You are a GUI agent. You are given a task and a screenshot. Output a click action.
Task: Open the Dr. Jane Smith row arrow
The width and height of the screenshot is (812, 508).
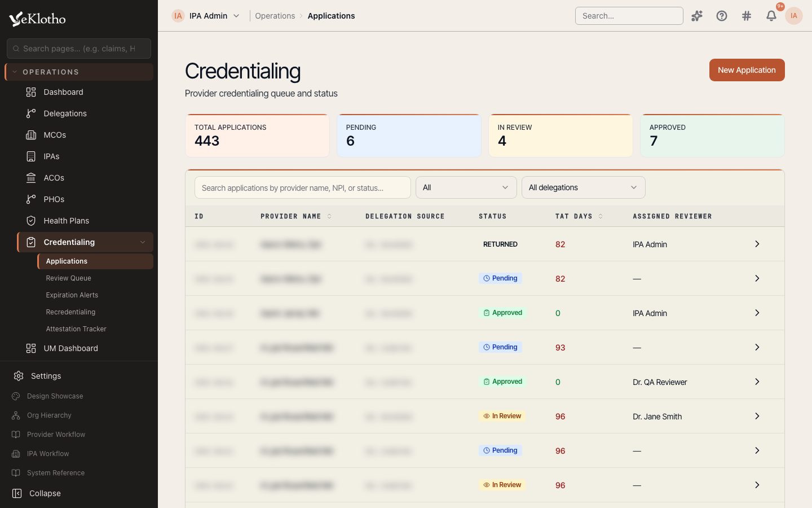(757, 416)
